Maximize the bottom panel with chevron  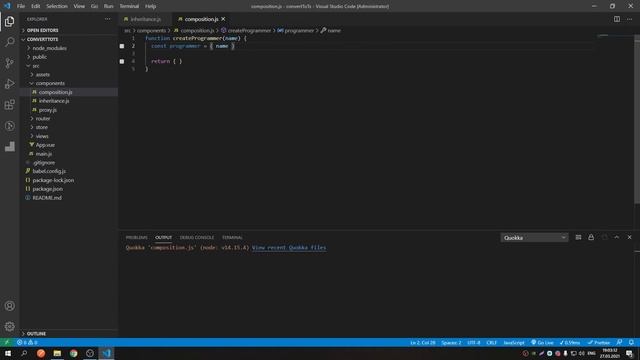click(617, 237)
